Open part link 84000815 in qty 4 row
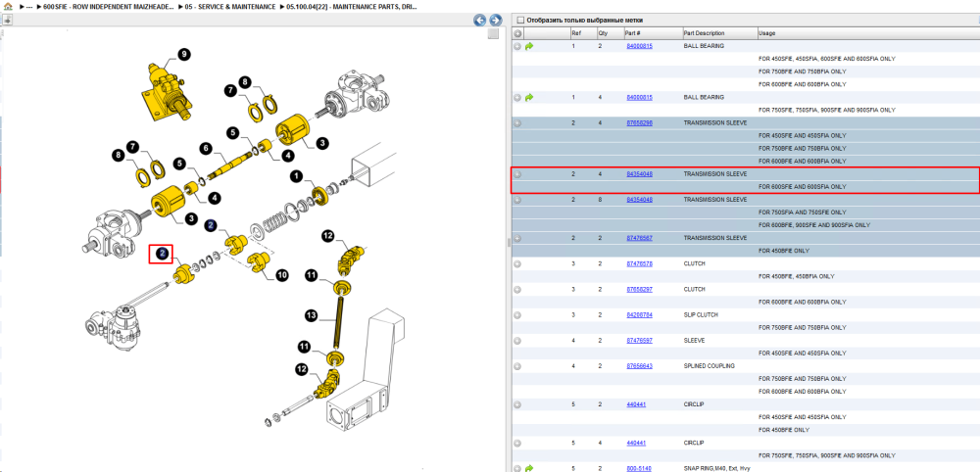 click(639, 97)
